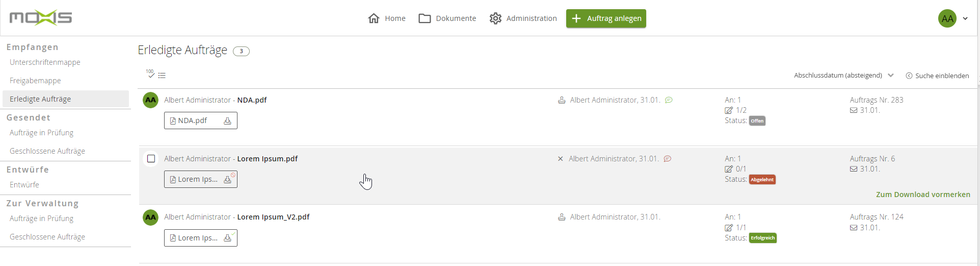Click the select-all 100 checkmark icon
The width and height of the screenshot is (980, 266).
(x=150, y=74)
